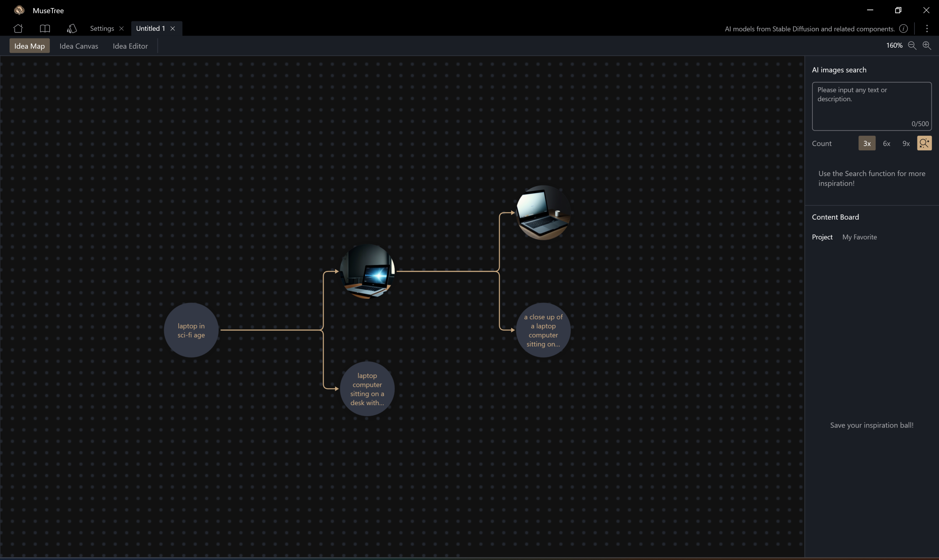Open the Home icon

[18, 29]
